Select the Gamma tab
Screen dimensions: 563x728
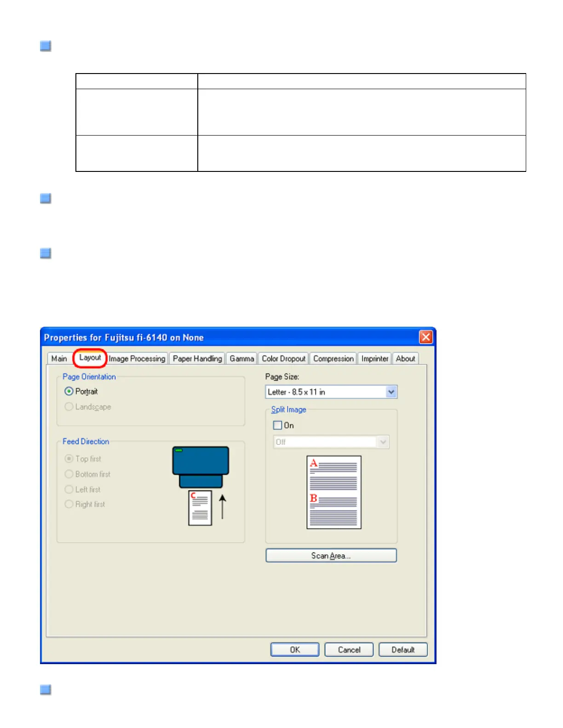coord(242,358)
